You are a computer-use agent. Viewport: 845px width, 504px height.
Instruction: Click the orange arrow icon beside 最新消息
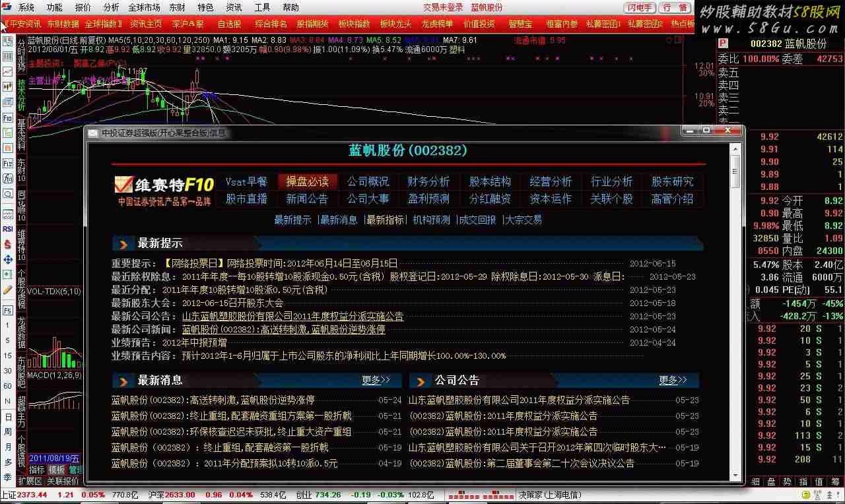(123, 381)
